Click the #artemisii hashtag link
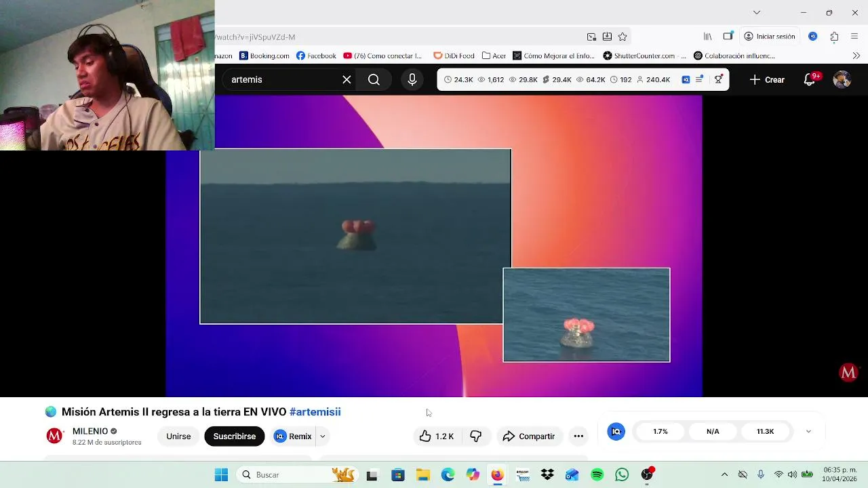The height and width of the screenshot is (488, 868). 315,412
